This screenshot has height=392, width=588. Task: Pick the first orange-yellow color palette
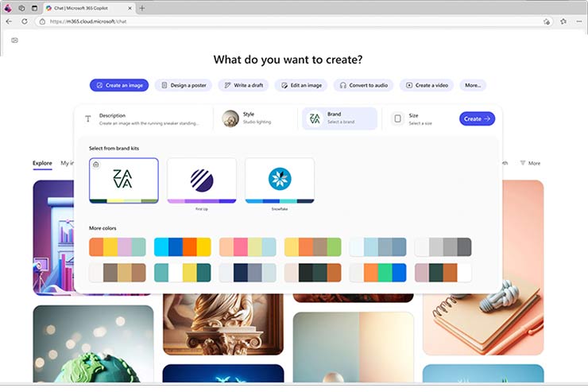(x=118, y=246)
